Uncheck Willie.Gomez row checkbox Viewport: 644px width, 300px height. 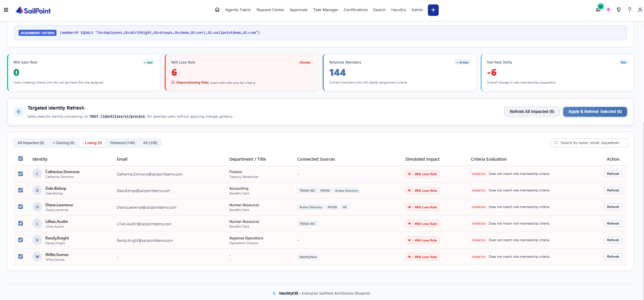tap(21, 256)
